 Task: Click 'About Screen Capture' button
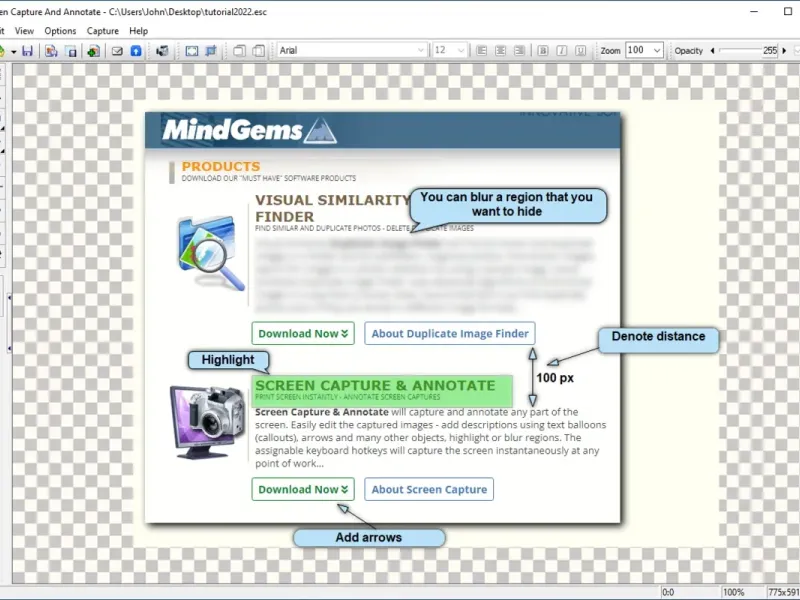pyautogui.click(x=429, y=489)
